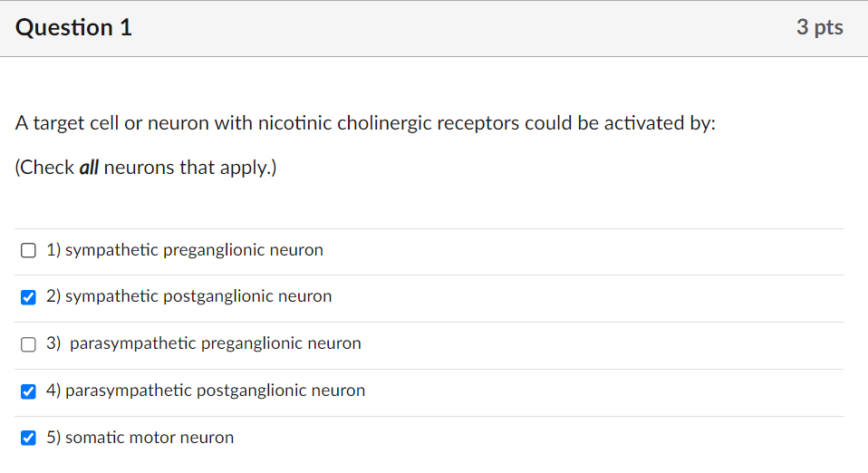Click the bold italic word "all"

click(89, 168)
